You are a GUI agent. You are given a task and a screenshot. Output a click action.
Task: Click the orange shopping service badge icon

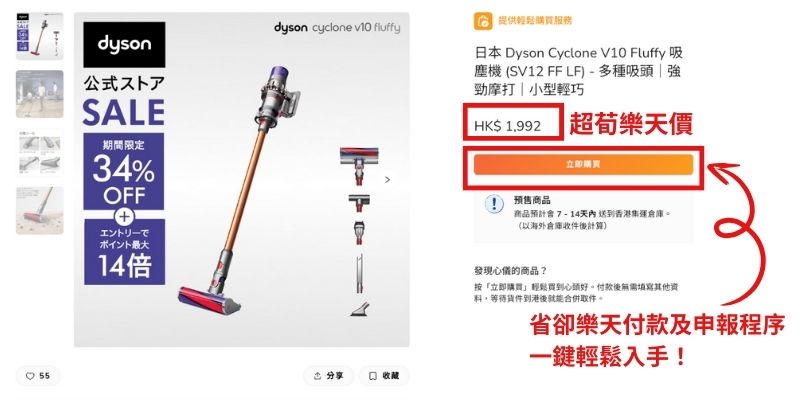tap(483, 21)
